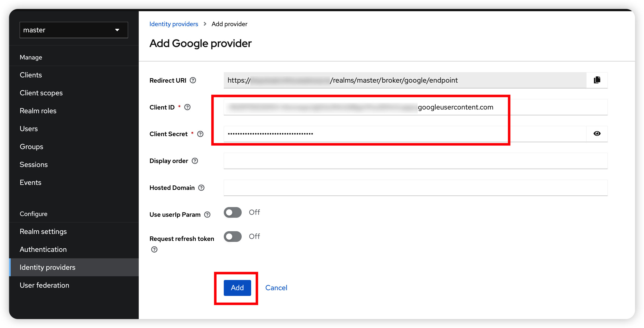Copy the Redirect URI to clipboard

coord(597,80)
